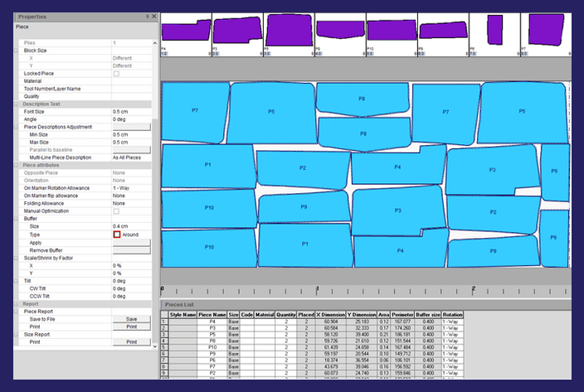Collapse the Description Text section
This screenshot has width=584, height=392.
pos(16,104)
